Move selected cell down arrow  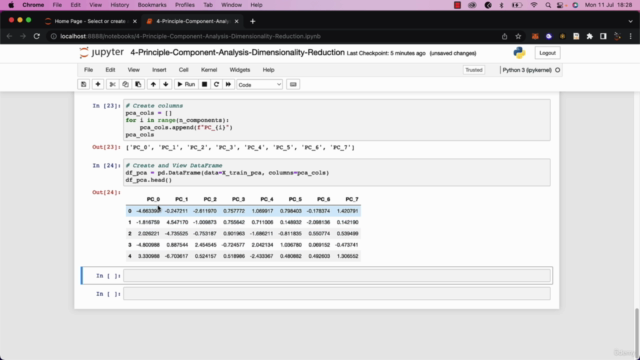(x=166, y=84)
